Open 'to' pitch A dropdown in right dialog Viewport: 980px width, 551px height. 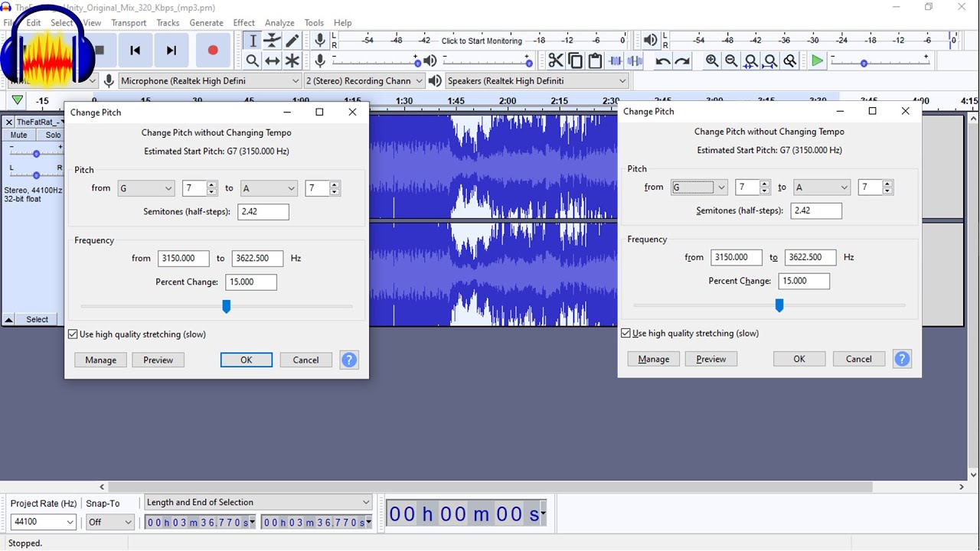pos(822,187)
